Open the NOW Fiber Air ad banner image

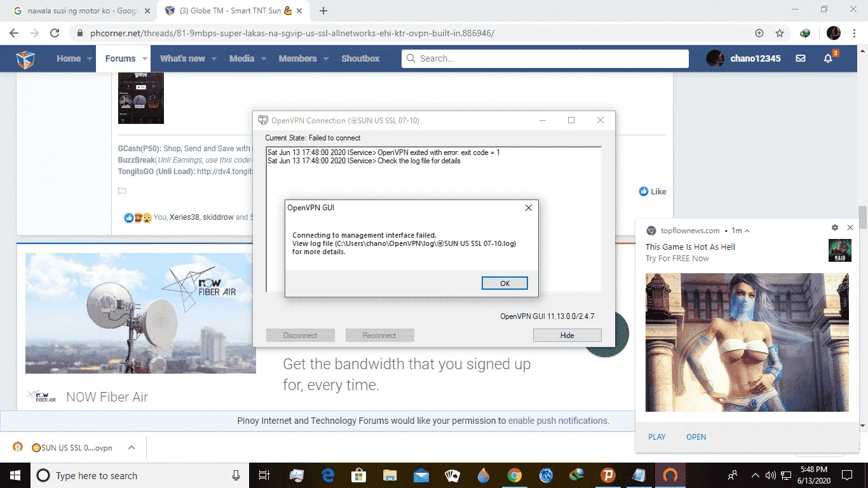pyautogui.click(x=140, y=313)
